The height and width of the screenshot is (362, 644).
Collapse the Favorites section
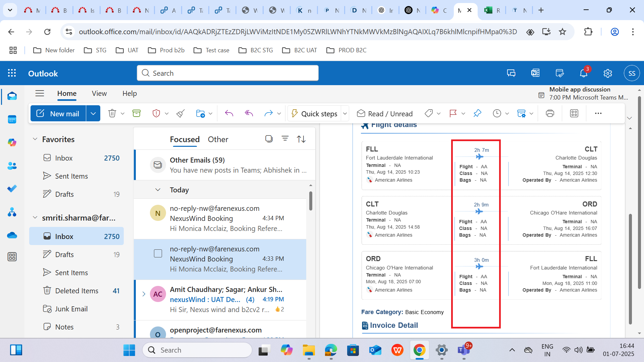pos(35,139)
